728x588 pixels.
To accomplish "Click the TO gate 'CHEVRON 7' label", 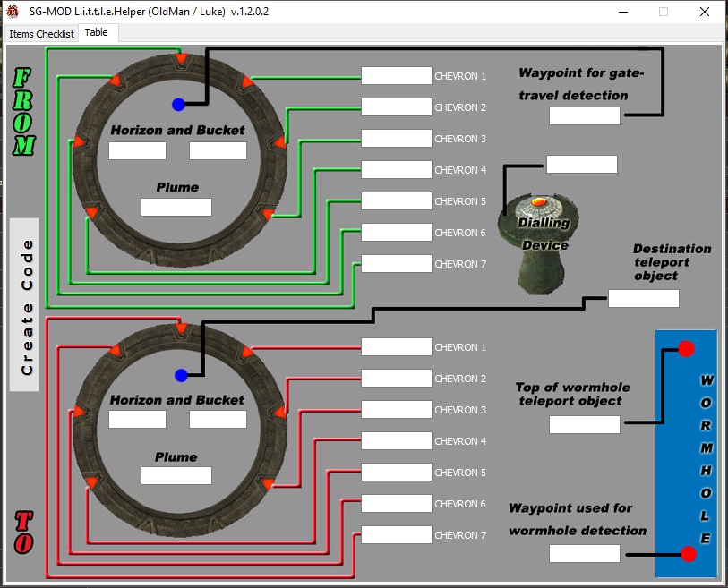I will [460, 535].
